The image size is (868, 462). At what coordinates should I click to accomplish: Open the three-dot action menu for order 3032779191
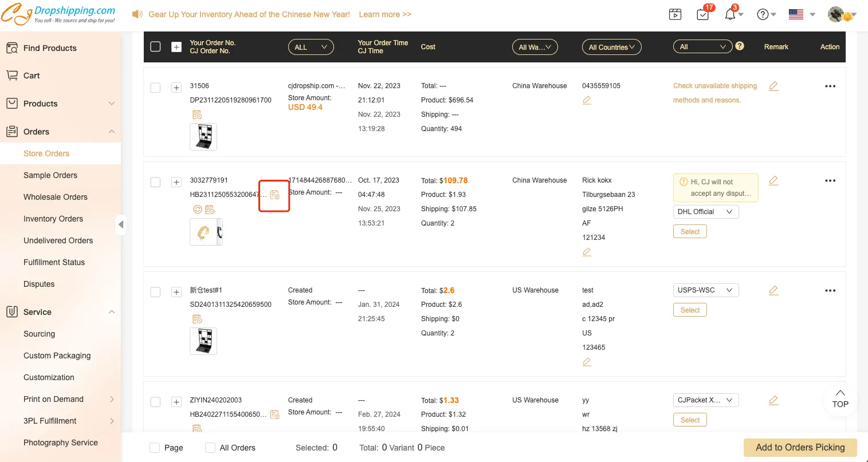(x=830, y=180)
